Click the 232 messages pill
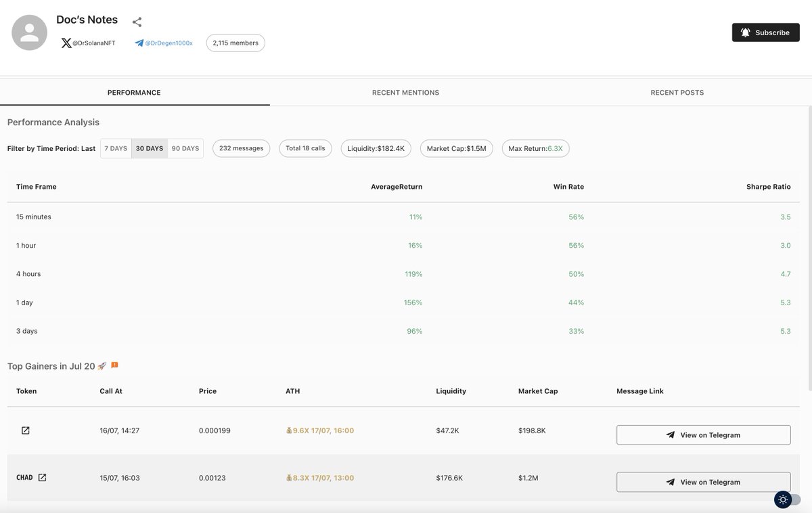 [x=242, y=148]
